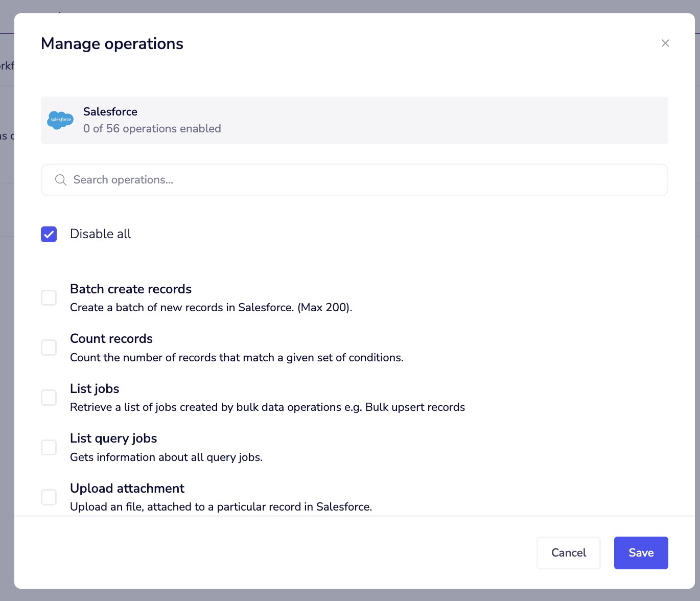Click the Manage operations dialog title

pyautogui.click(x=112, y=43)
